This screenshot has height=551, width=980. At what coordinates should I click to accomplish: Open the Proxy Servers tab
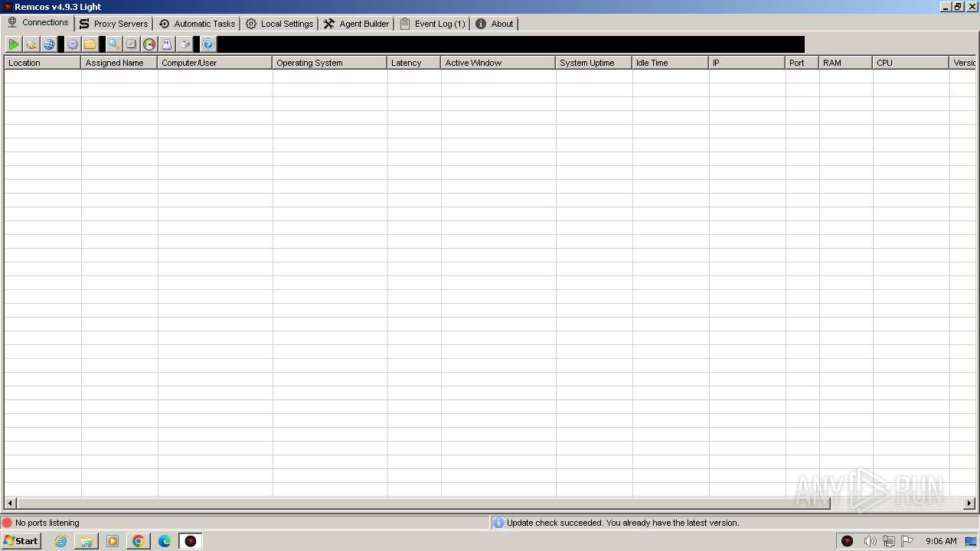pyautogui.click(x=113, y=24)
